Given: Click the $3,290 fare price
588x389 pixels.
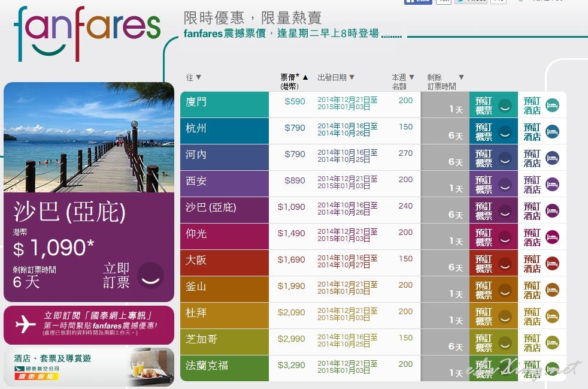Looking at the screenshot, I should click(x=292, y=365).
